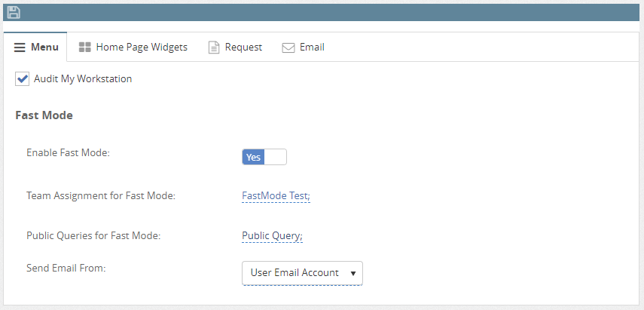Click the save disk icon in blue header
Screen dimensions: 644x310
[x=14, y=12]
